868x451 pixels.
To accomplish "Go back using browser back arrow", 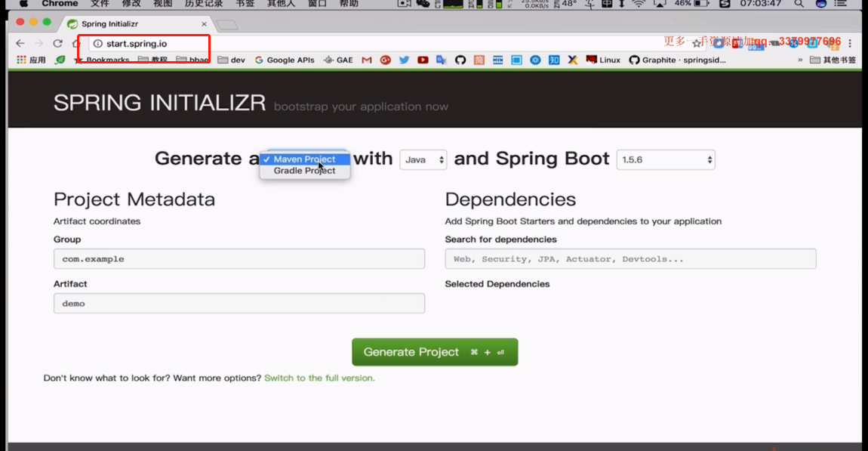I will (x=20, y=43).
